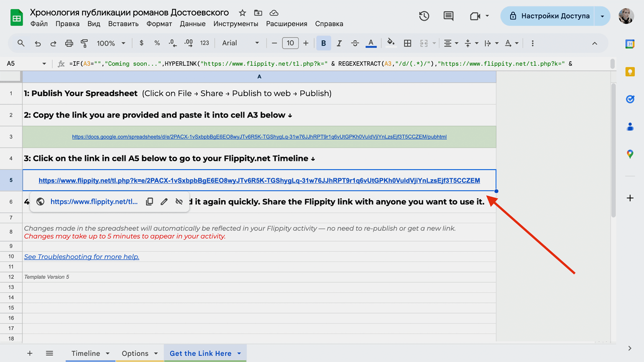The height and width of the screenshot is (362, 644).
Task: Print the spreadsheet
Action: coord(69,43)
